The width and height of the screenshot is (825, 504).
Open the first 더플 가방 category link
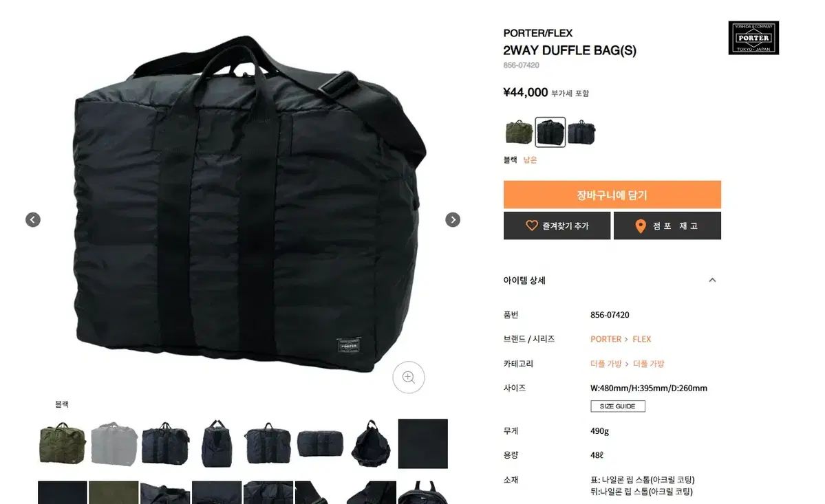606,364
